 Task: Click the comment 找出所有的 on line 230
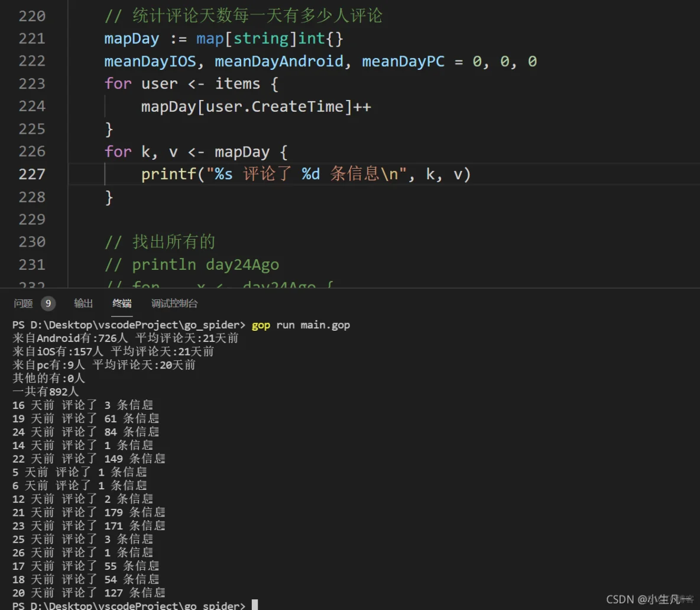tap(160, 242)
